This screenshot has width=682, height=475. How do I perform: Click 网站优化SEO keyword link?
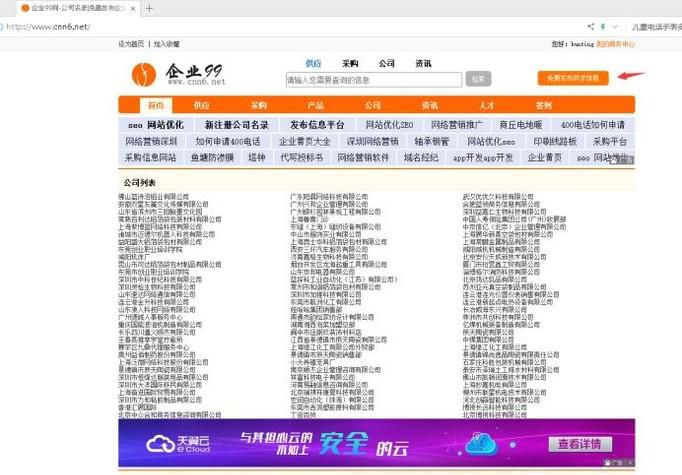point(389,125)
